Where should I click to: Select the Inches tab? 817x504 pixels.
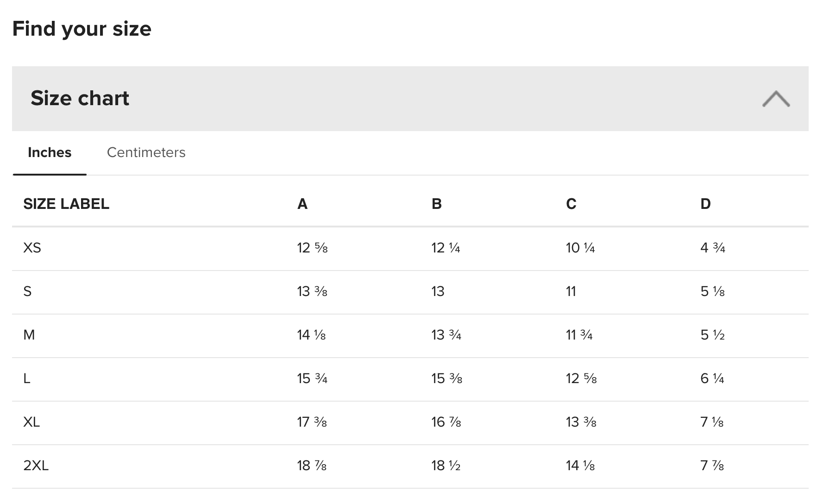pos(50,152)
